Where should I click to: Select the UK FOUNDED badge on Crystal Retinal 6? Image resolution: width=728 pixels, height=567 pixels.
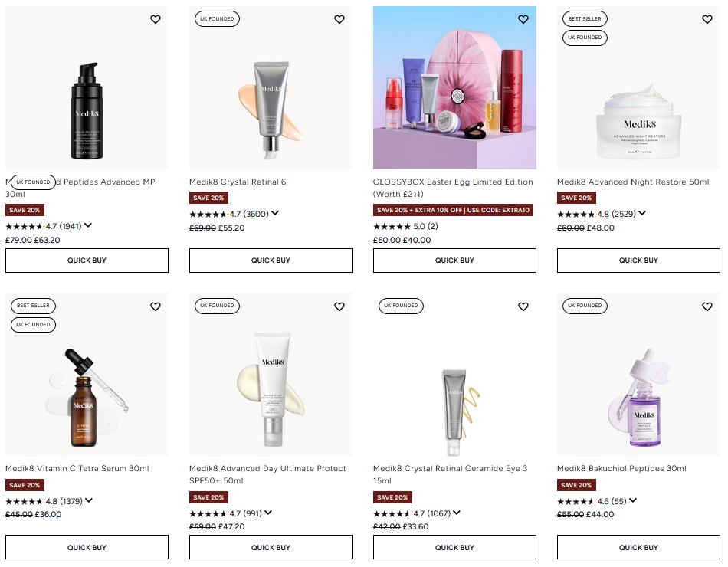[217, 18]
